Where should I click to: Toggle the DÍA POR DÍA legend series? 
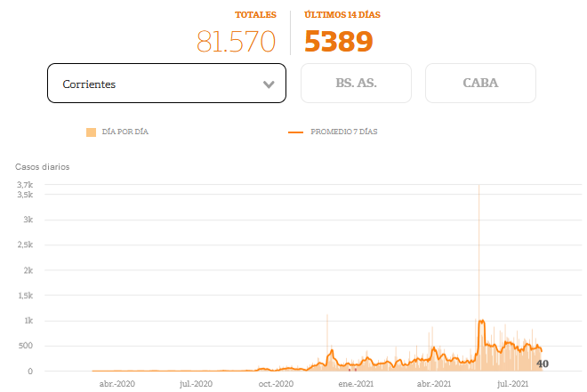click(125, 132)
